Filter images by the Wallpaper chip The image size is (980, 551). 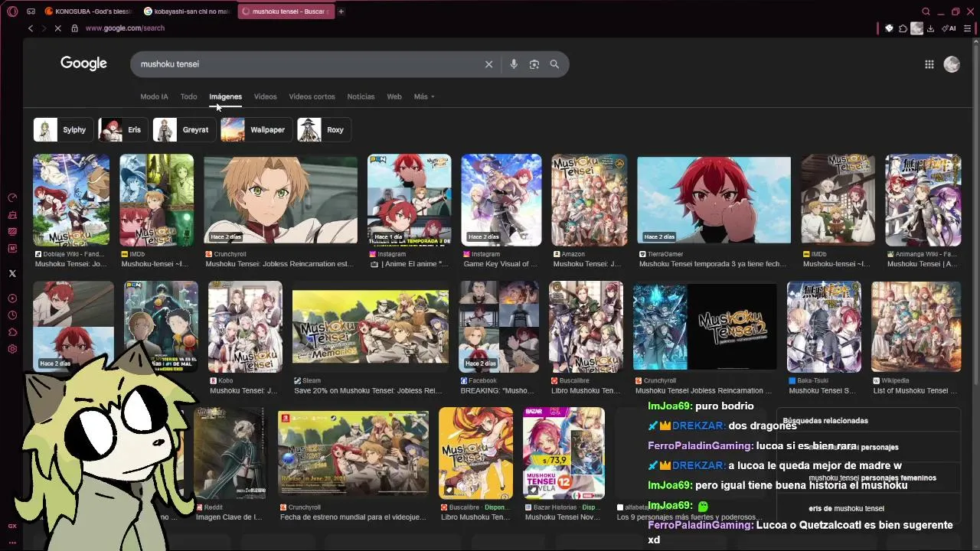tap(256, 130)
